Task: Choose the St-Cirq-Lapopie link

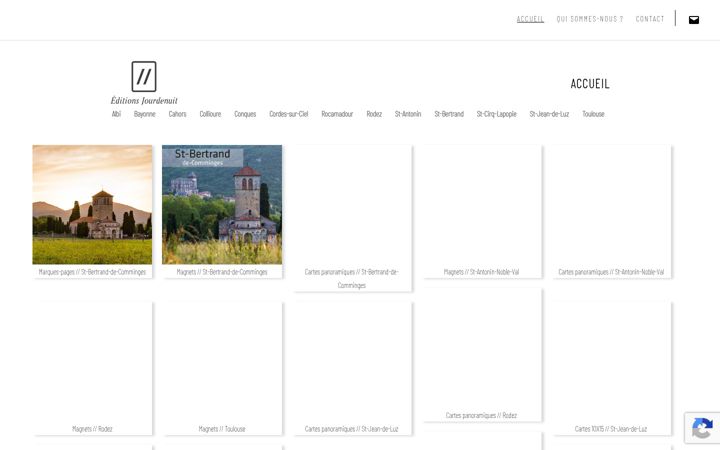Action: pyautogui.click(x=496, y=114)
